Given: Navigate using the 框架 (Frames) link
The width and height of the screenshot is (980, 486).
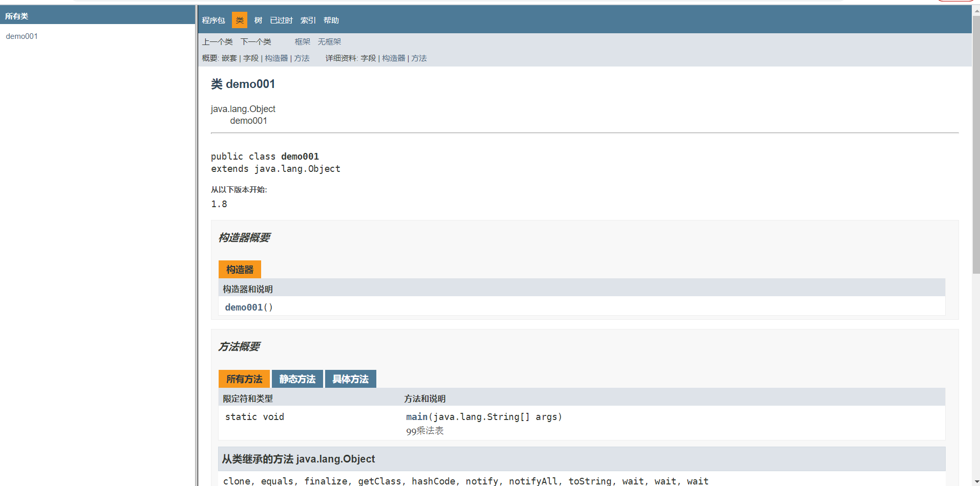Looking at the screenshot, I should pos(302,41).
